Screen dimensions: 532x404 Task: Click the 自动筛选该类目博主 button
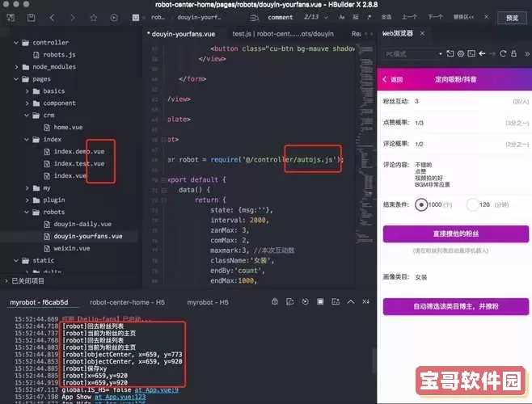coord(456,307)
